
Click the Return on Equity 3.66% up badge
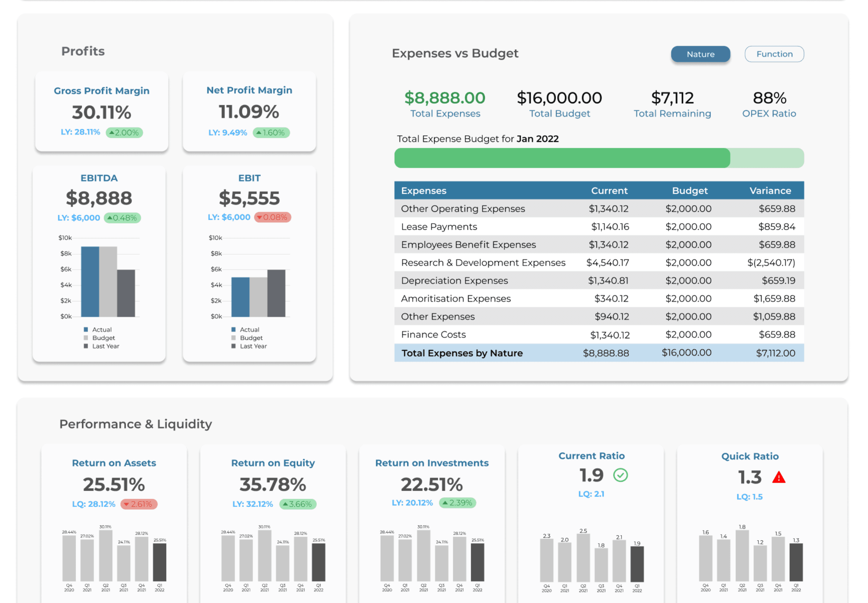298,504
